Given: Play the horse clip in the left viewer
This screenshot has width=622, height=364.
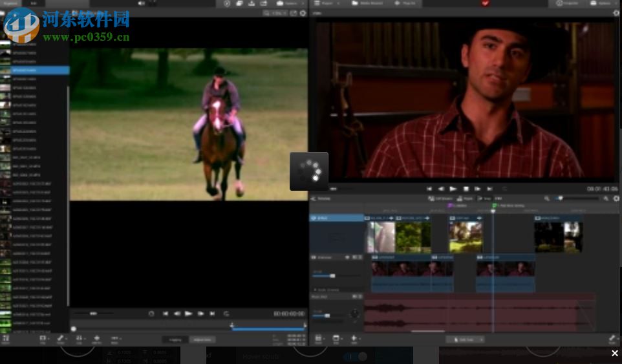Looking at the screenshot, I should pyautogui.click(x=188, y=314).
